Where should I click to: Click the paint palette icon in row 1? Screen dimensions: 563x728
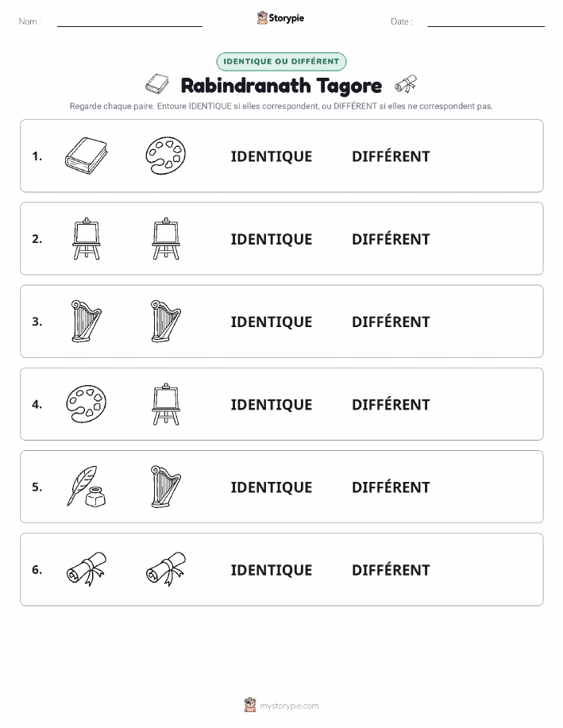[166, 156]
